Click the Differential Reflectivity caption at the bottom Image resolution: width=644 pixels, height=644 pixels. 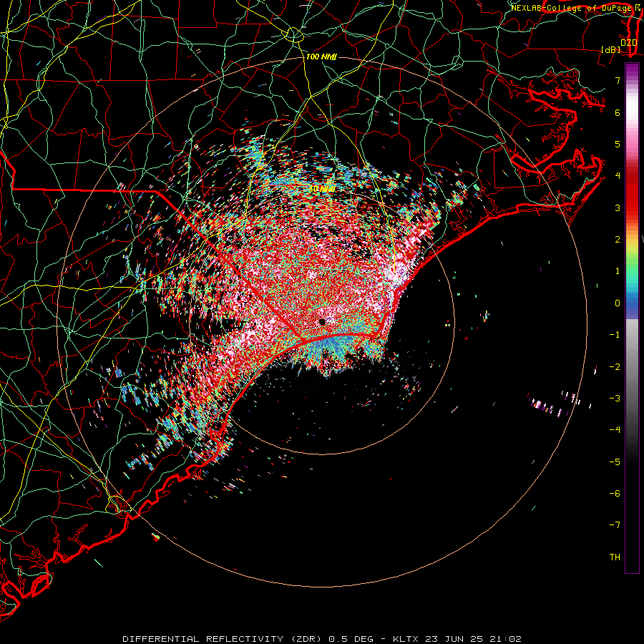tap(322, 639)
